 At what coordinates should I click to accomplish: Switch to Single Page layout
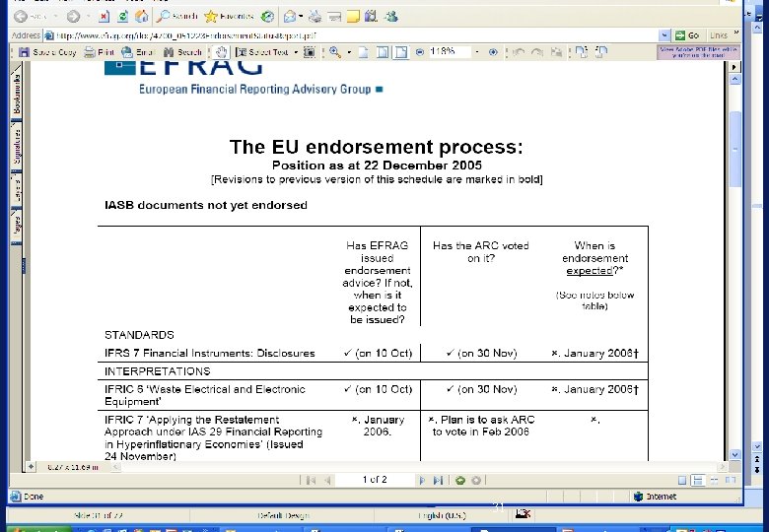pyautogui.click(x=682, y=481)
